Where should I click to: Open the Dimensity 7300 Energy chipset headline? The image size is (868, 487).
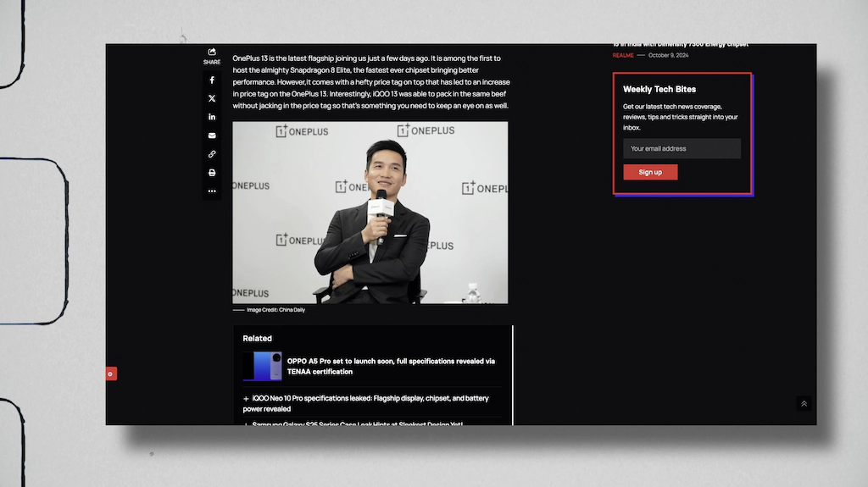pyautogui.click(x=681, y=46)
